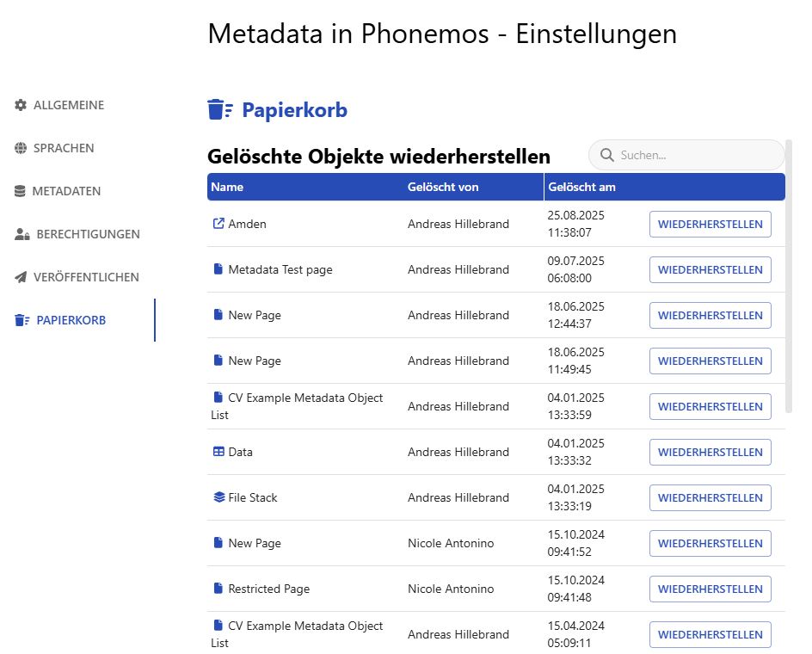Restore CV Example list deleted 15.04.2024
The image size is (812, 654).
(710, 634)
